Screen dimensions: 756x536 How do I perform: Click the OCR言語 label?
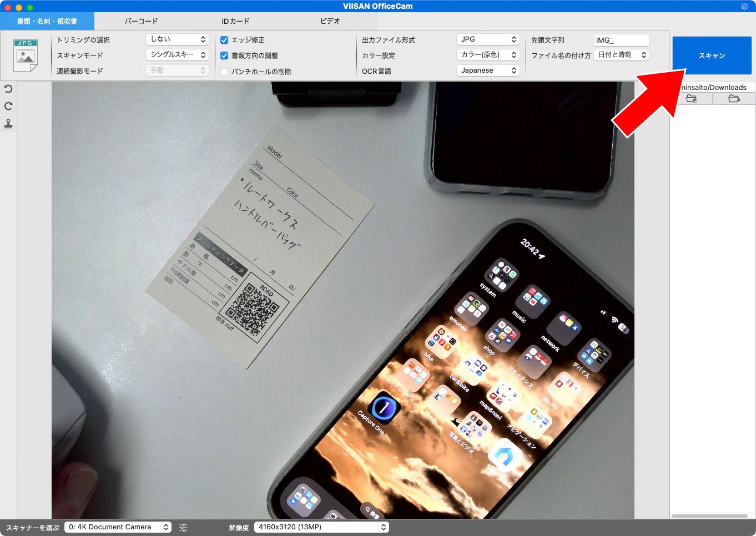click(x=376, y=71)
